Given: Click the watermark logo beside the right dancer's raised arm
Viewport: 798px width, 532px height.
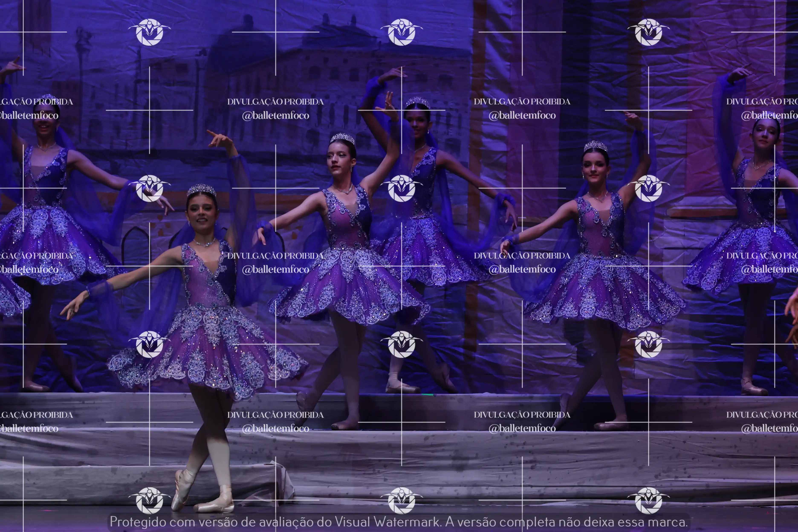Looking at the screenshot, I should 648,188.
